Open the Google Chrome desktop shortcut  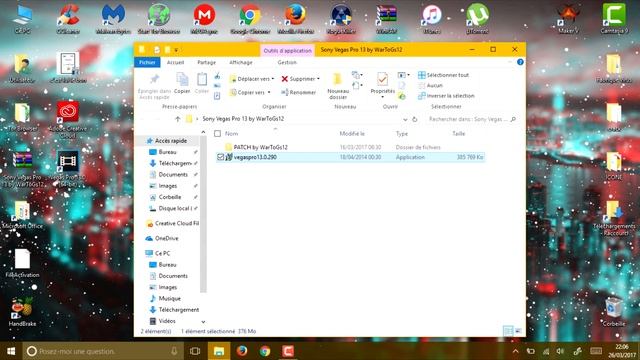click(x=250, y=18)
